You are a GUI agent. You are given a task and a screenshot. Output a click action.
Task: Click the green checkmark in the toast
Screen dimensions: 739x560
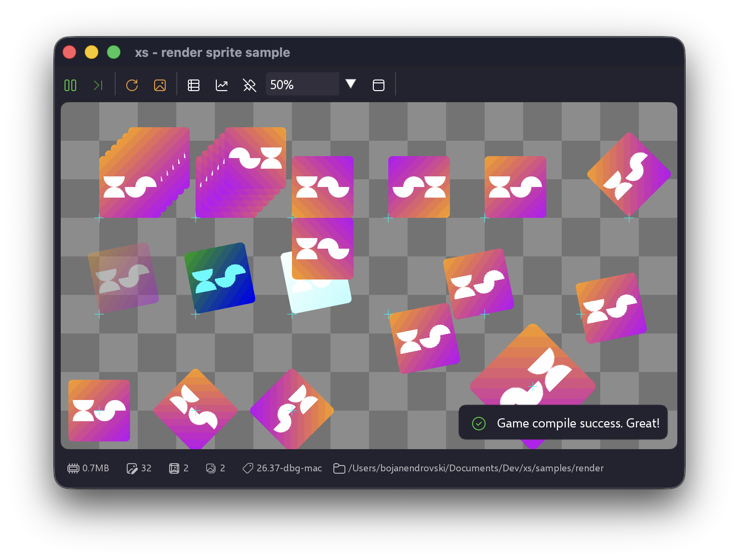pyautogui.click(x=478, y=423)
